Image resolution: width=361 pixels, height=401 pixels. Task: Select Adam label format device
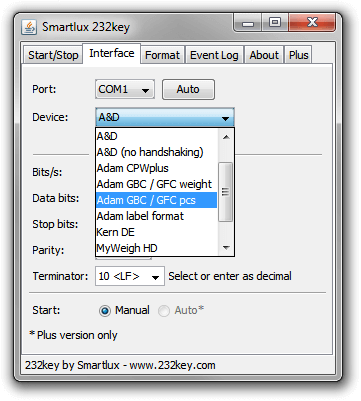[x=157, y=216]
